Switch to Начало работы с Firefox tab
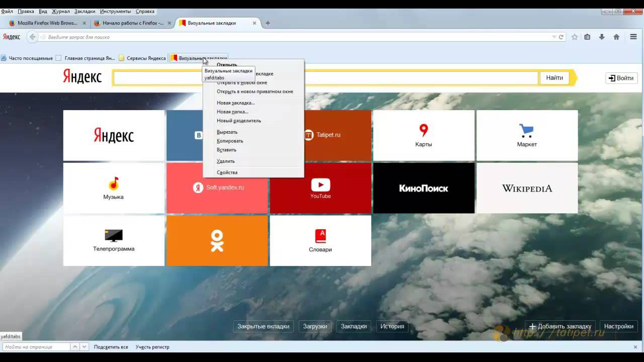Screen dimensions: 644x362 (133, 23)
